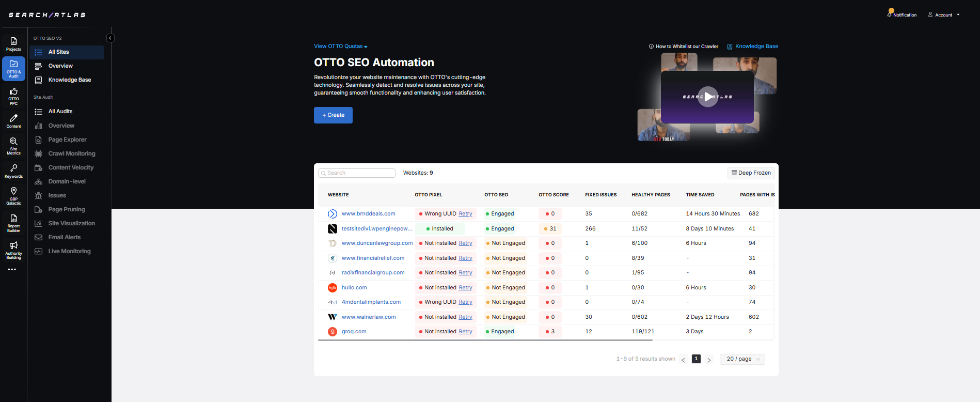Open 4mdentalimplants.com site link
The height and width of the screenshot is (402, 980).
pyautogui.click(x=371, y=302)
